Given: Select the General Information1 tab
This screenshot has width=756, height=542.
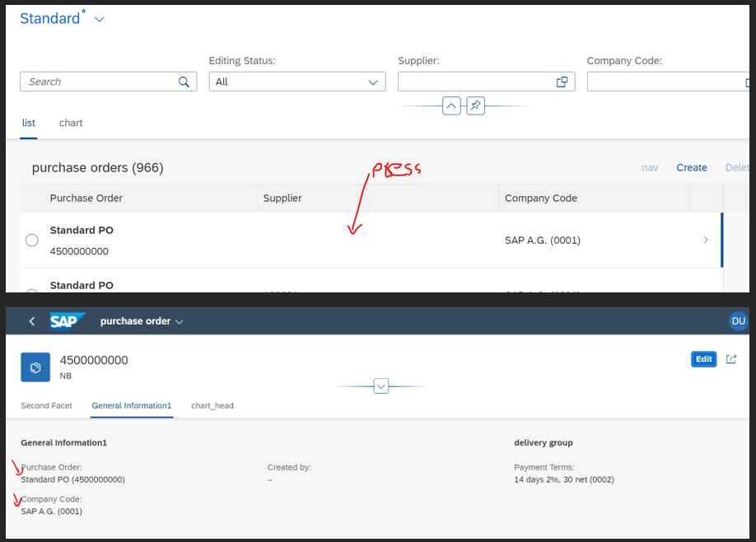Looking at the screenshot, I should coord(132,406).
